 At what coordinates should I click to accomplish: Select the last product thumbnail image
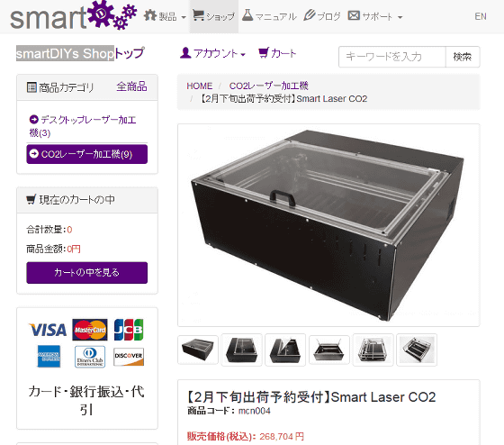[x=417, y=350]
